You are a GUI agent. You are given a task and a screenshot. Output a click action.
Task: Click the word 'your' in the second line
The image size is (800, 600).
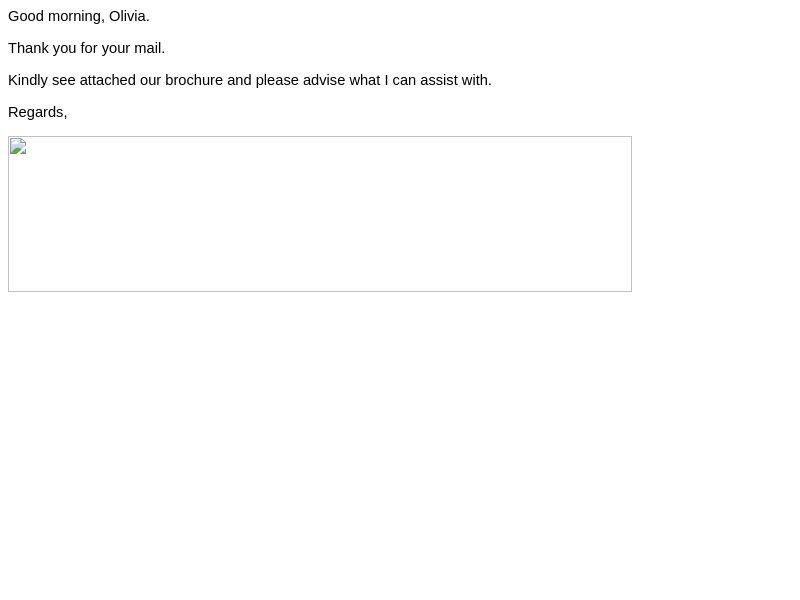(x=116, y=49)
